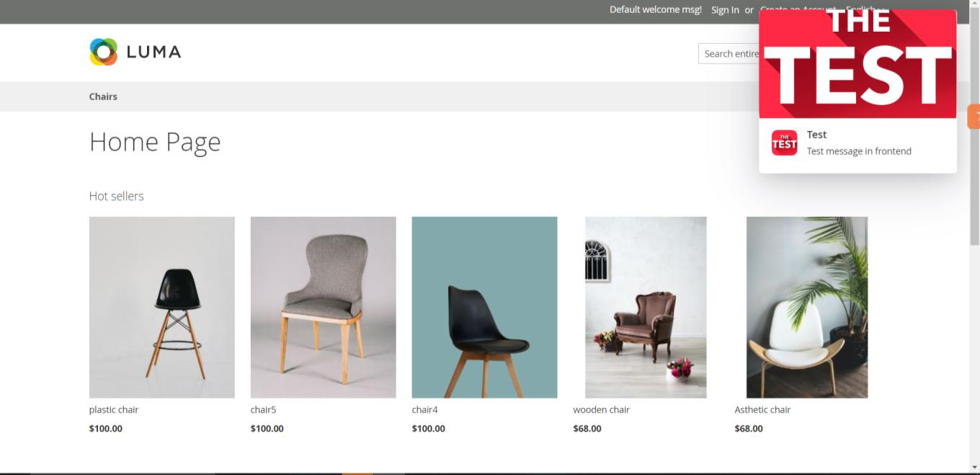The width and height of the screenshot is (980, 475).
Task: Open the plastic chair product image
Action: point(162,307)
